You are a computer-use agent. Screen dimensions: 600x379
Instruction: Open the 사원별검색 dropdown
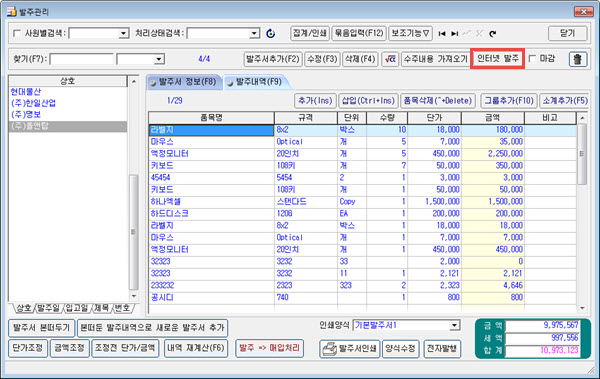click(x=123, y=34)
